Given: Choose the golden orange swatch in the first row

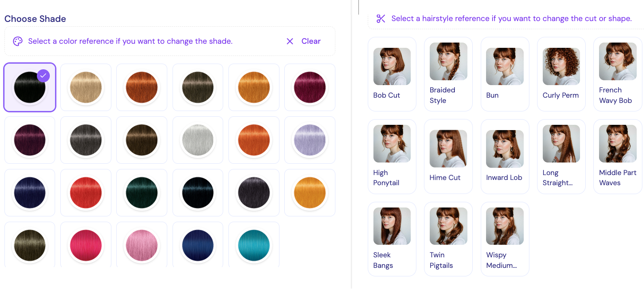Looking at the screenshot, I should (254, 87).
